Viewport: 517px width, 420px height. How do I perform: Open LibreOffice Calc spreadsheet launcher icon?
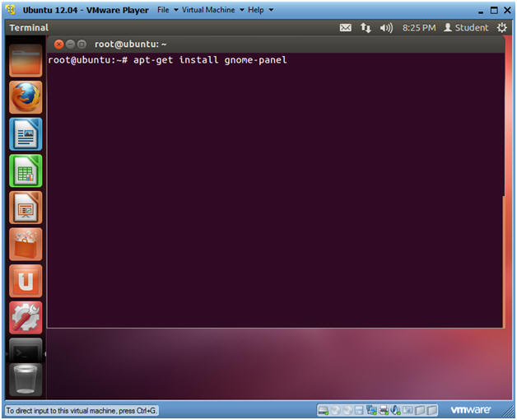[x=26, y=170]
